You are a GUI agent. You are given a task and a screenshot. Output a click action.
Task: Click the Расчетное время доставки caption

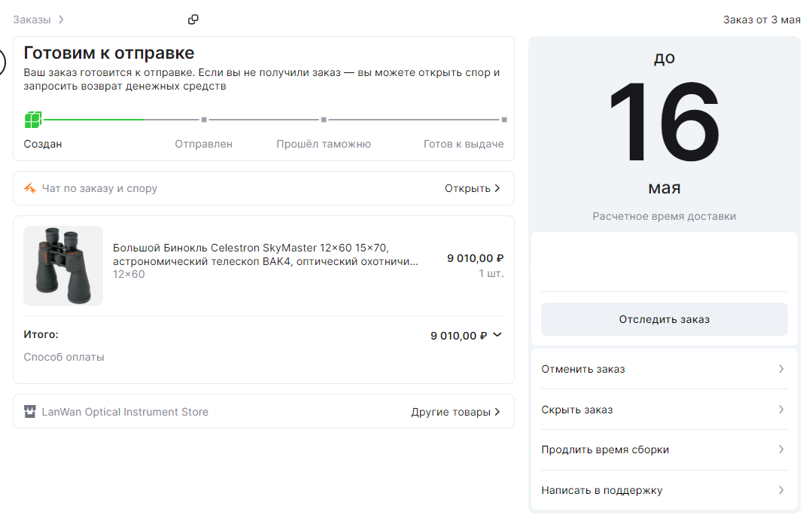[x=665, y=217]
